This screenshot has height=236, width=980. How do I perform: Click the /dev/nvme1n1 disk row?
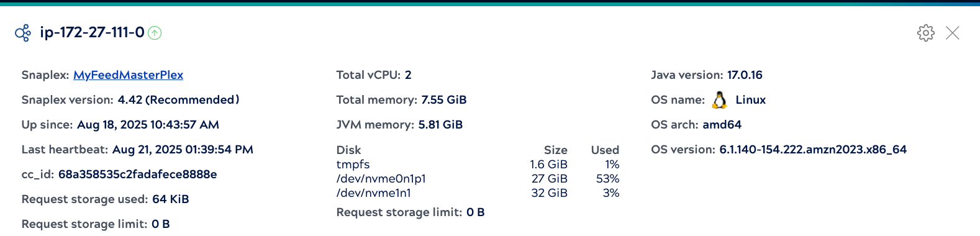[478, 193]
